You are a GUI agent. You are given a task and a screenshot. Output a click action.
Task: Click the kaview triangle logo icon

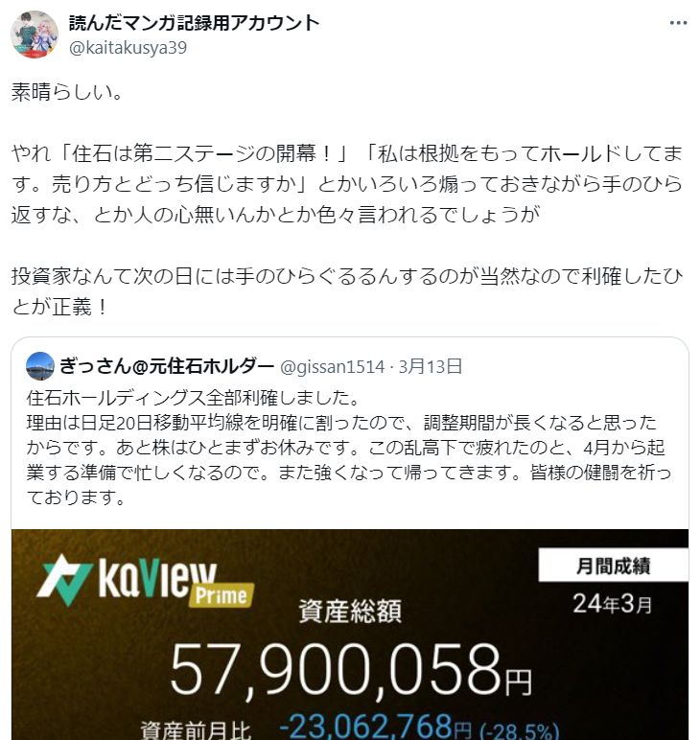tap(63, 580)
